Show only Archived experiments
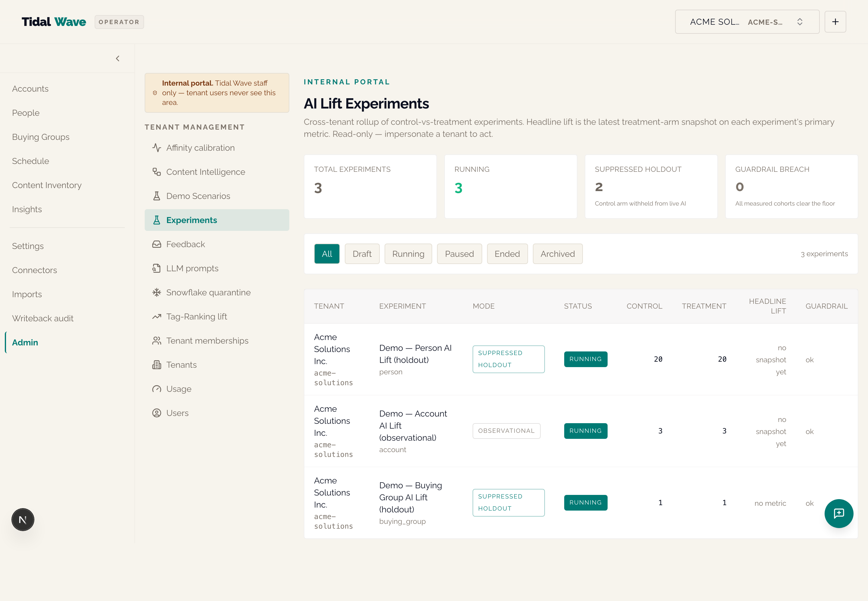 pos(557,254)
